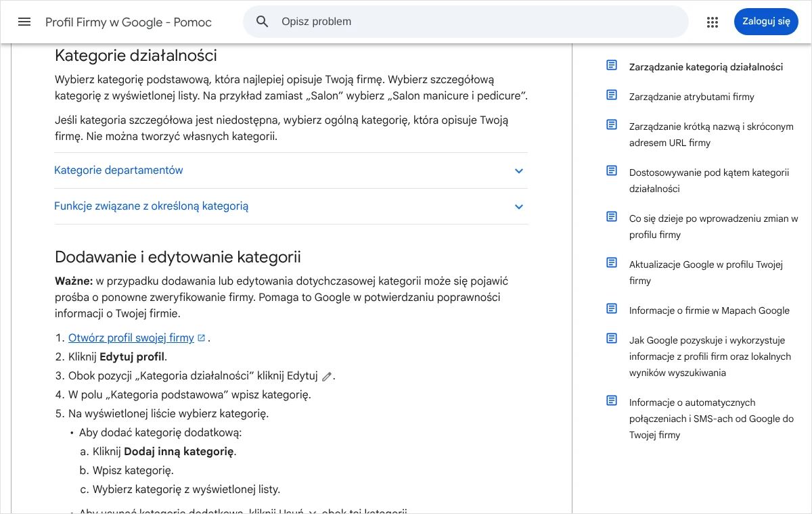Click step 4 text about Kategoria podstawowa
This screenshot has height=514, width=812.
[x=189, y=394]
